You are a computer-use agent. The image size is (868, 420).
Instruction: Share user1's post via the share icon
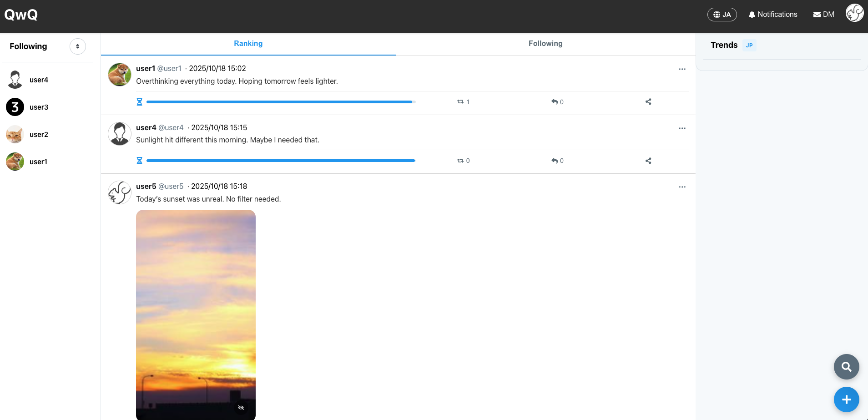click(x=648, y=102)
